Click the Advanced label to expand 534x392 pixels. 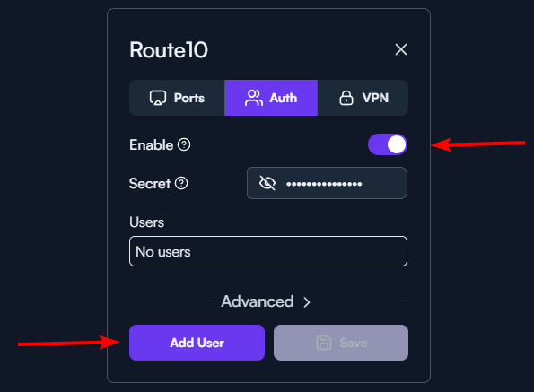(258, 301)
